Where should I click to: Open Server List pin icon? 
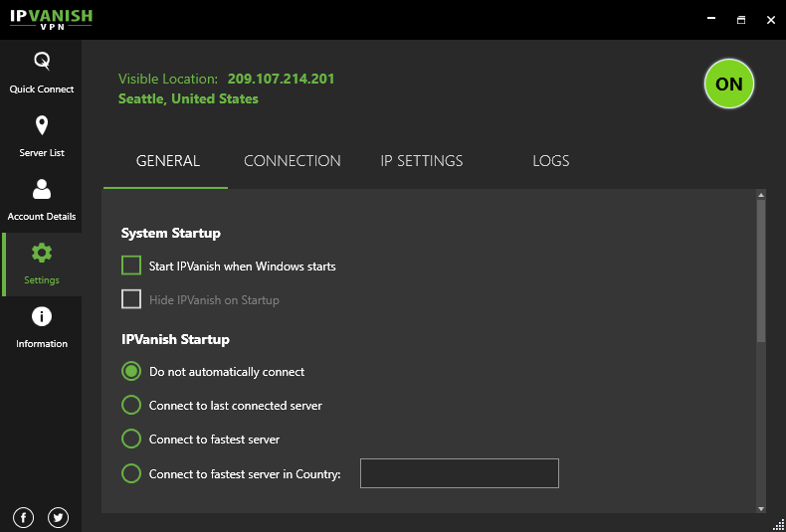[42, 125]
